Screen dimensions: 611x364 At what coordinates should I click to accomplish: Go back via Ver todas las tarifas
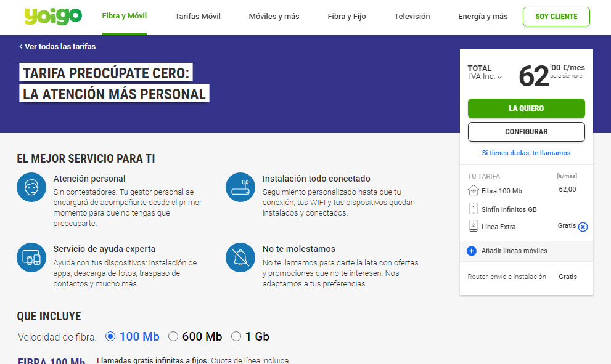point(60,47)
